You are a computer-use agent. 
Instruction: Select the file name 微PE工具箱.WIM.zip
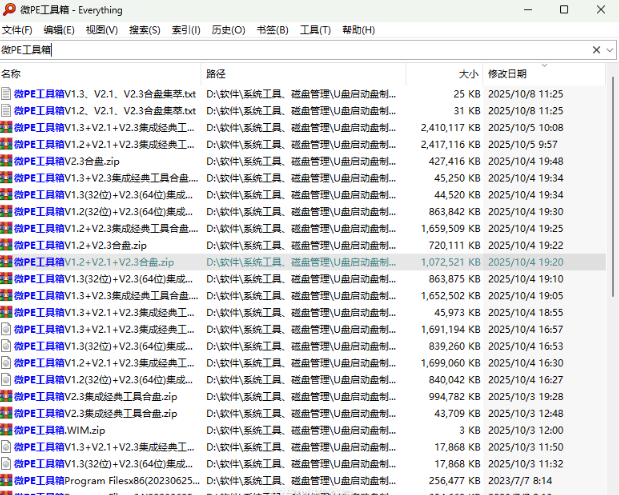[60, 430]
